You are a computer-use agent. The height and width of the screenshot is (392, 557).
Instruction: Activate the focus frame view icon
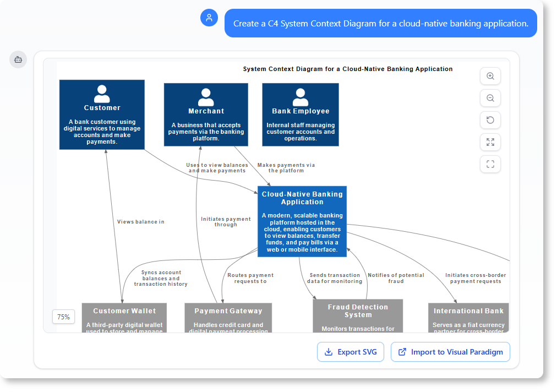(x=490, y=164)
